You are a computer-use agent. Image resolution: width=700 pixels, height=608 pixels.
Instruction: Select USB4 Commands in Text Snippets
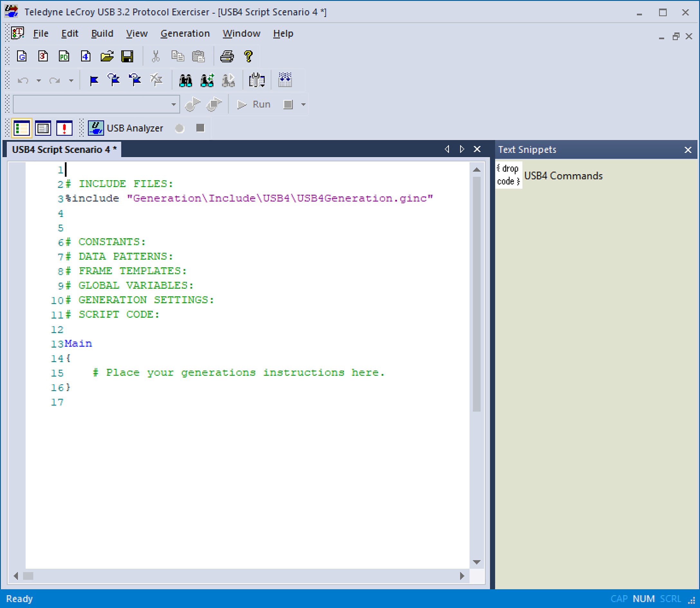coord(563,176)
